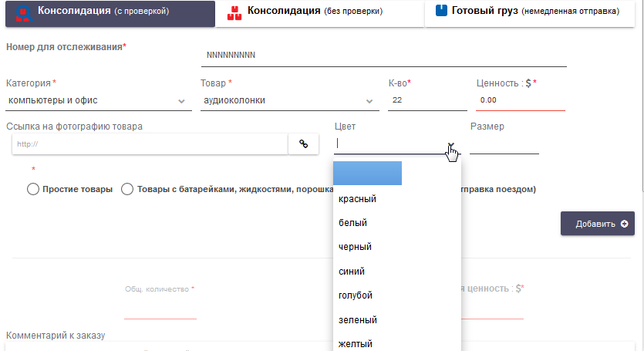Pick красный from the color list
The width and height of the screenshot is (644, 351).
tap(358, 199)
